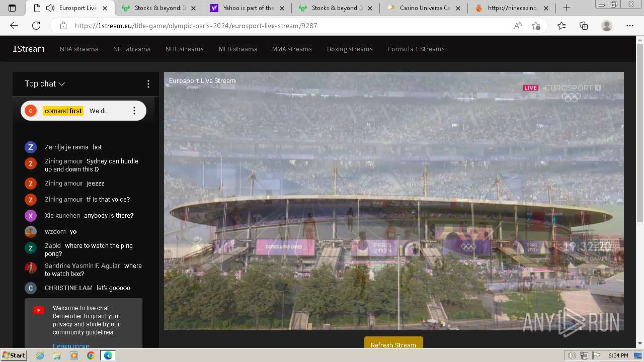Open Chrome from the taskbar

[x=91, y=355]
